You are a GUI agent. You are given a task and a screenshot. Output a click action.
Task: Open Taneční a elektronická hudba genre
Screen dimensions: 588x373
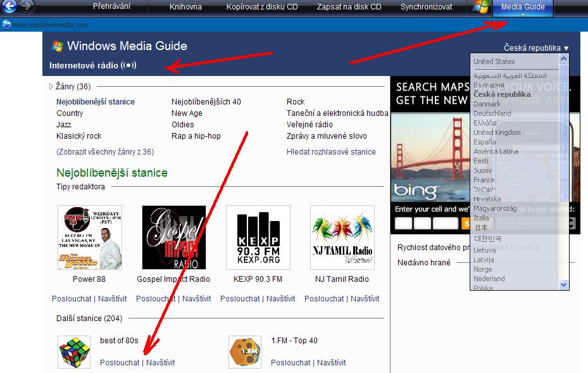coord(337,113)
